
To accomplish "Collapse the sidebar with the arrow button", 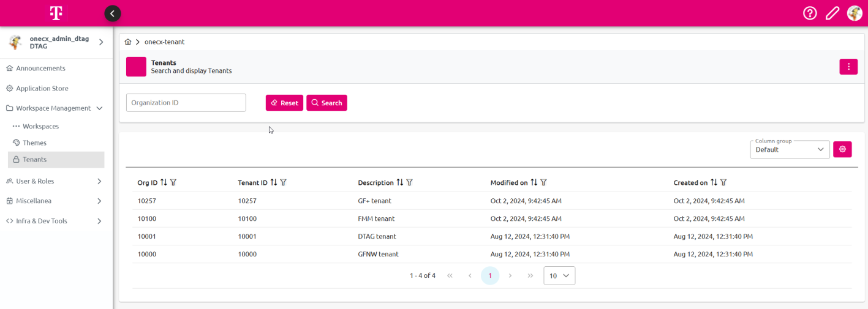I will (112, 13).
